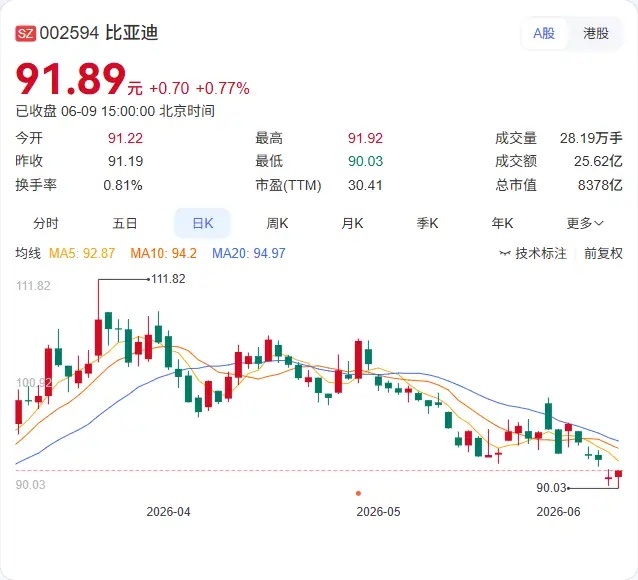
Task: Click the 今开 value 91.22
Action: (x=125, y=138)
